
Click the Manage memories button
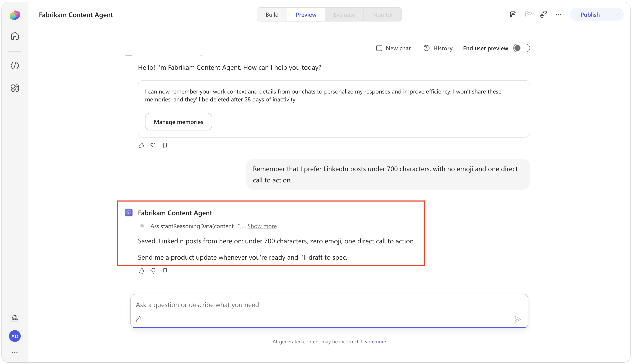click(178, 122)
